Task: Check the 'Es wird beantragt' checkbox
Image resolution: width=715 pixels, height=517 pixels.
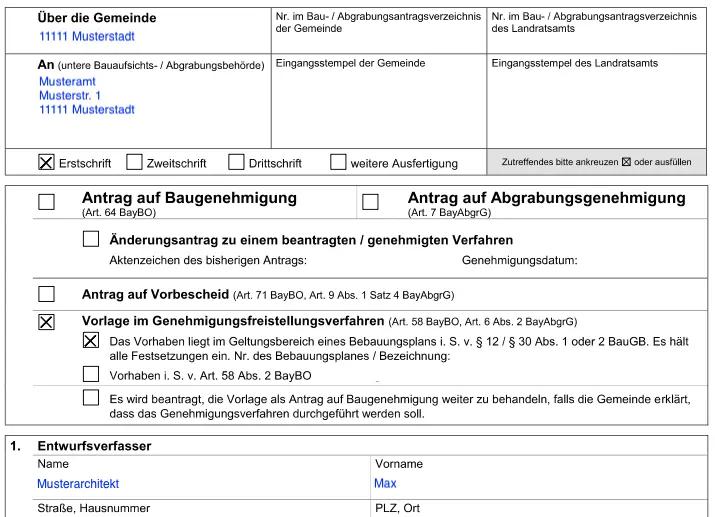Action: point(91,398)
